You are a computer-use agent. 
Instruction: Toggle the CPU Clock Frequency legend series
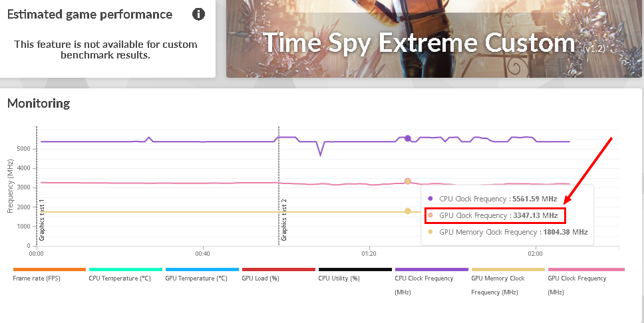tap(431, 282)
